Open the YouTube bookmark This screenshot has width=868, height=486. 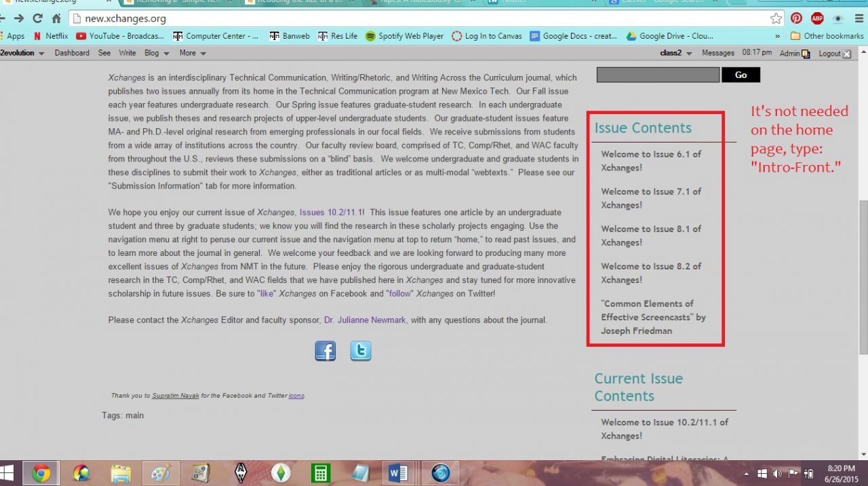[x=120, y=36]
